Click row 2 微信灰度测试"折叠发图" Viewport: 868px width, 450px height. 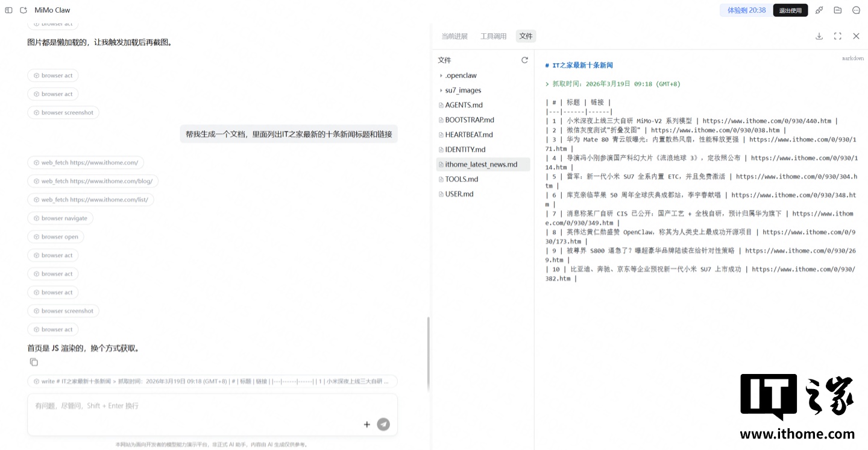(666, 130)
